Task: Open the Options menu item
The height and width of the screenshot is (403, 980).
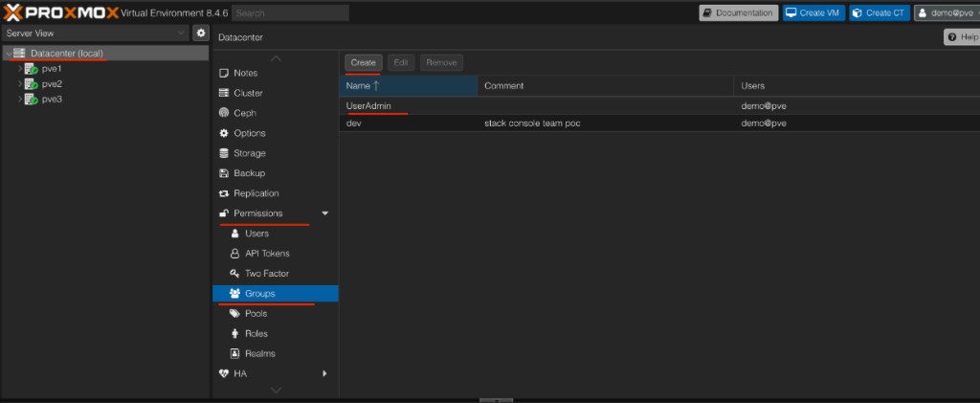Action: (x=275, y=133)
